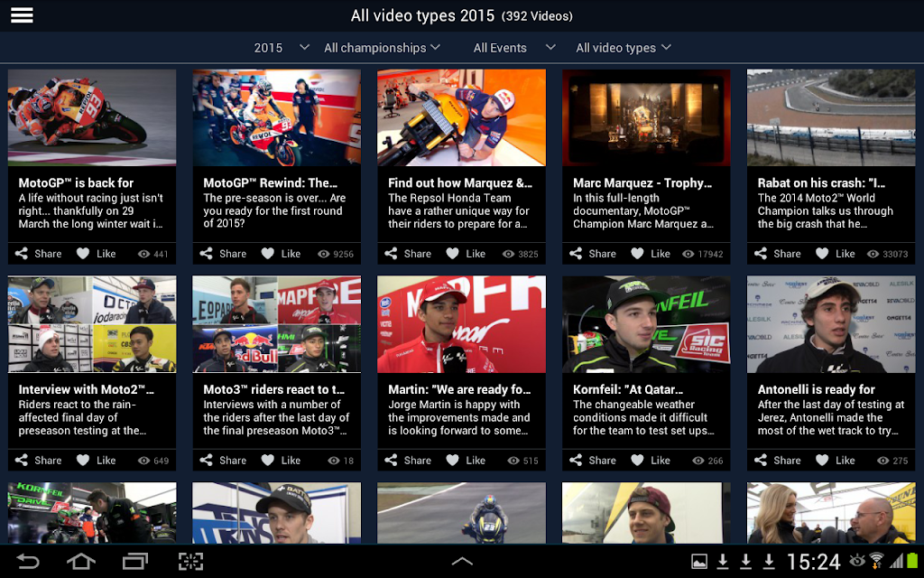Open the 2015 year dropdown
924x578 pixels.
(x=282, y=48)
